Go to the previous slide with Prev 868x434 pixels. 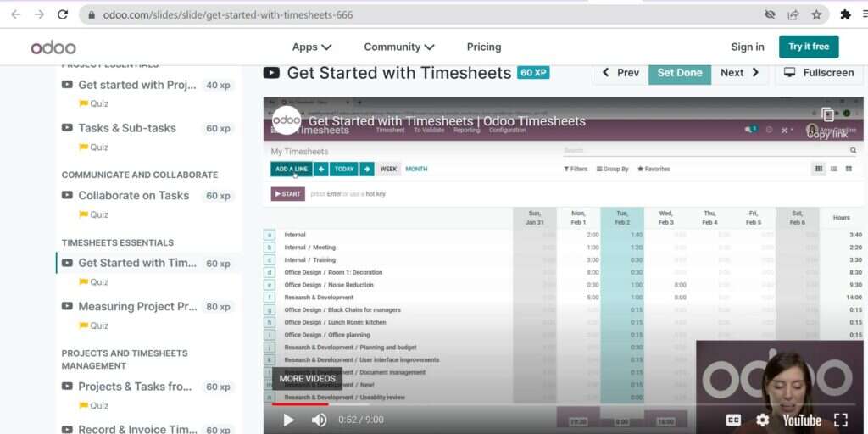point(620,73)
